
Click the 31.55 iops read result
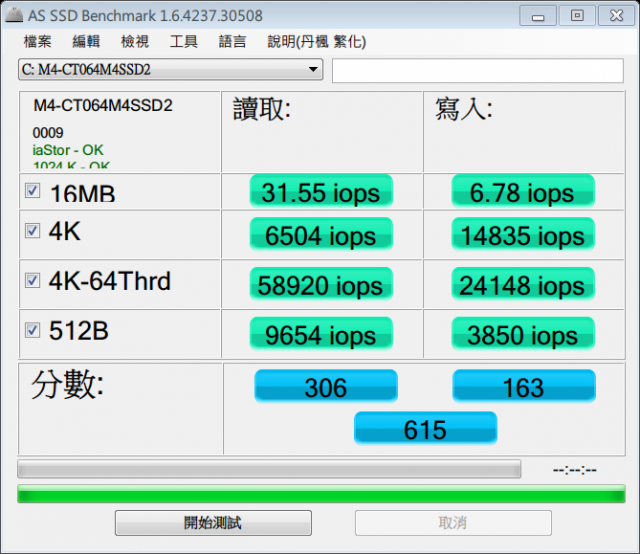tap(321, 191)
